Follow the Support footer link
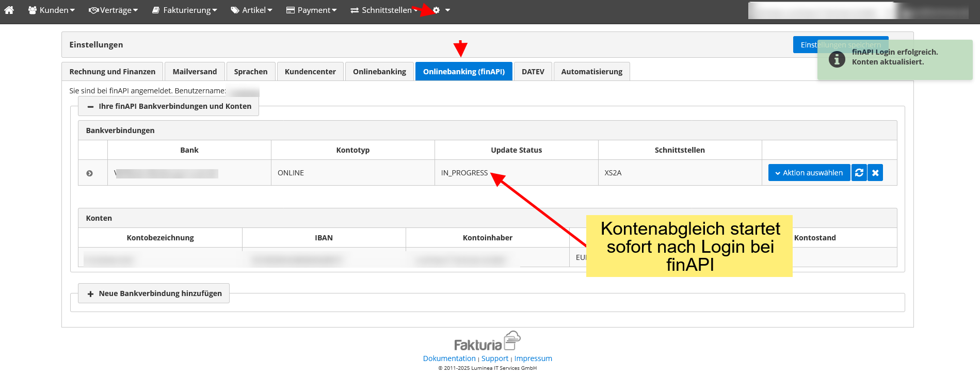 495,358
